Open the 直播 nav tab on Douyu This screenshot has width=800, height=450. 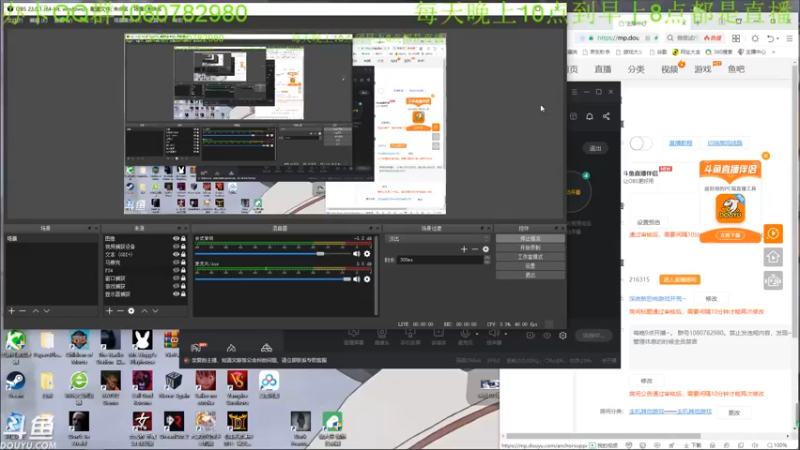coord(603,69)
